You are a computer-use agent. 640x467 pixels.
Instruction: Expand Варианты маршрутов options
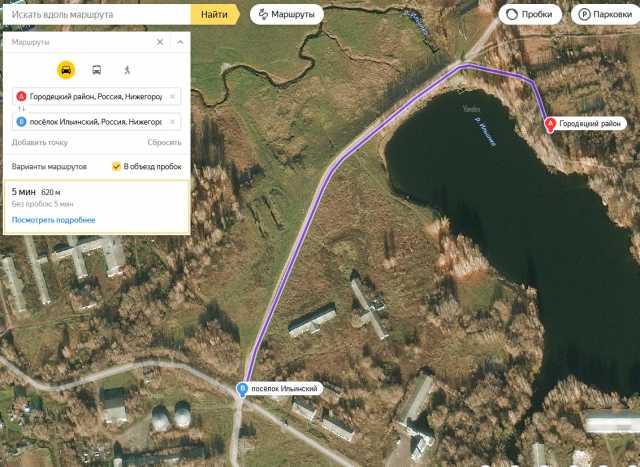(x=49, y=167)
